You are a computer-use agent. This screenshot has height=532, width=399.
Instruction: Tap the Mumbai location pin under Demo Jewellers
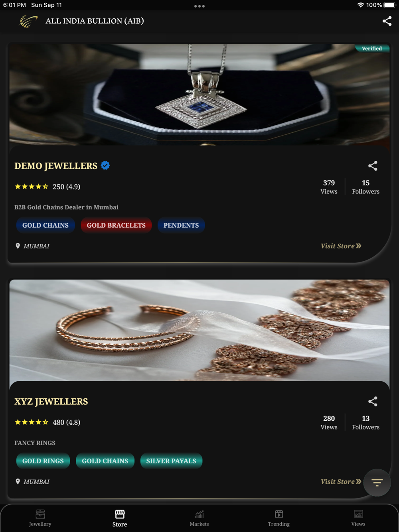pos(18,246)
